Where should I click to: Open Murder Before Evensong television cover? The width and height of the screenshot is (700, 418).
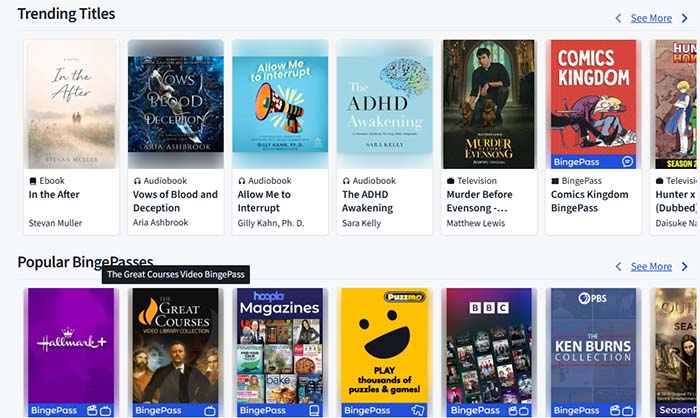pos(489,104)
